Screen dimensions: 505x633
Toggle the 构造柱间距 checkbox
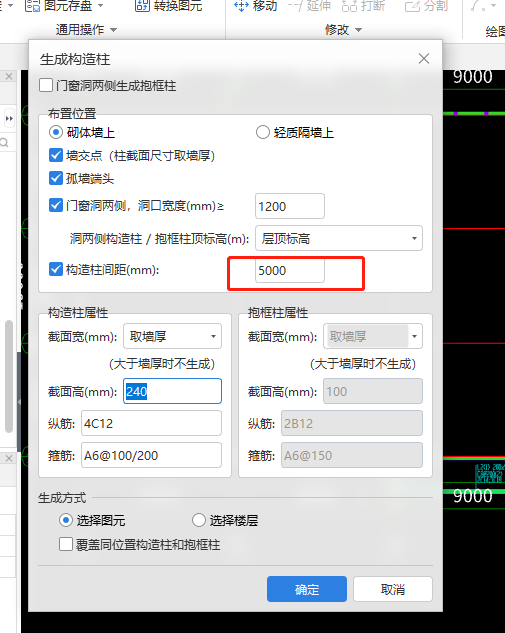[x=56, y=269]
